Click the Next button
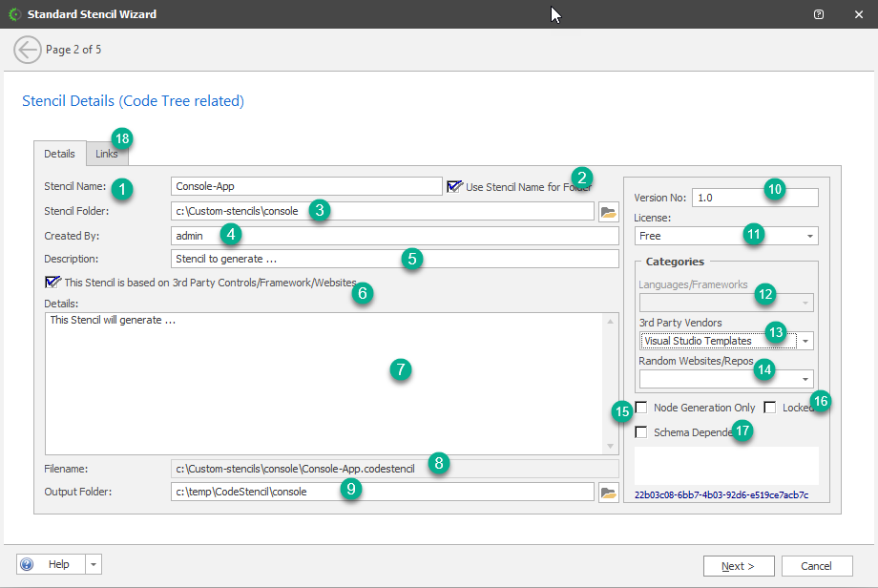This screenshot has height=588, width=878. [739, 566]
